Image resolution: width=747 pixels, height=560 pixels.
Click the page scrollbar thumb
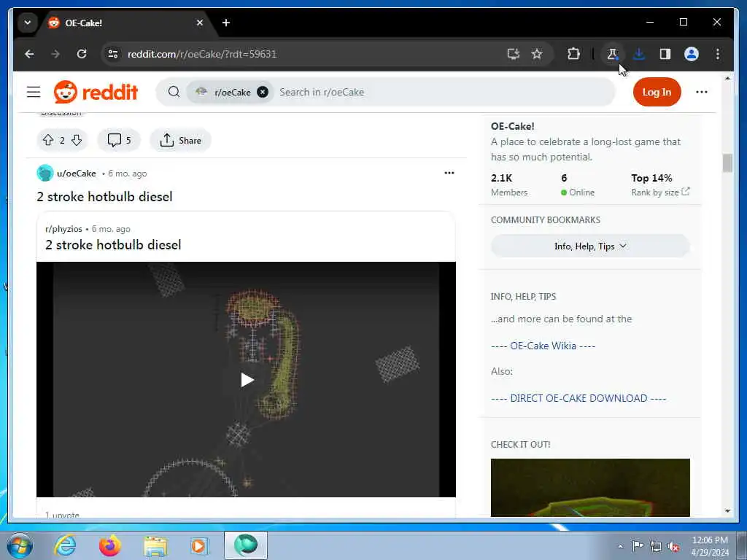point(727,163)
